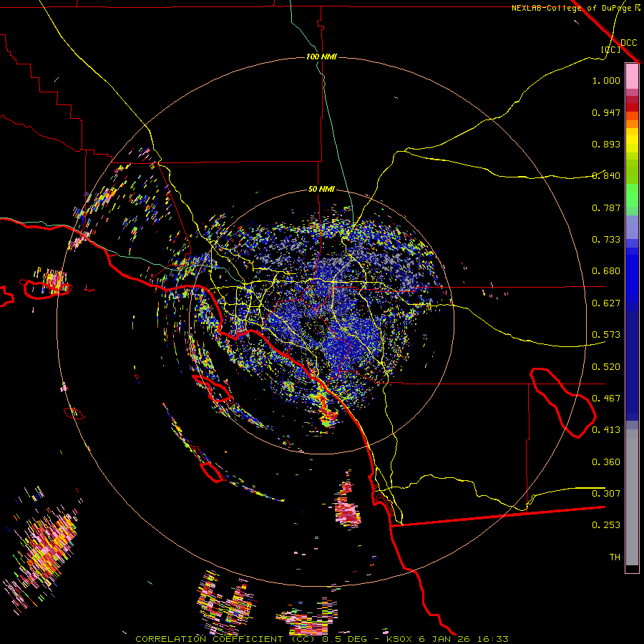The width and height of the screenshot is (644, 644).
Task: Select the 0.360 scale value
Action: pyautogui.click(x=606, y=462)
